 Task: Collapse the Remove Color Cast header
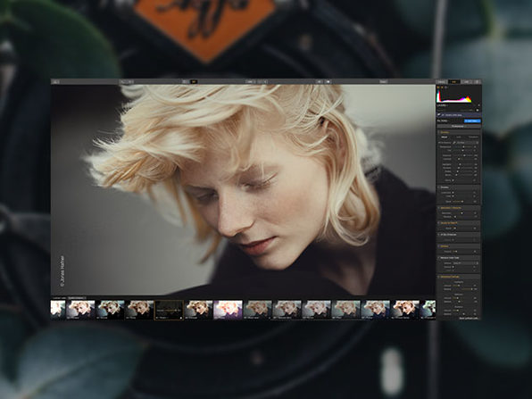[x=459, y=257]
